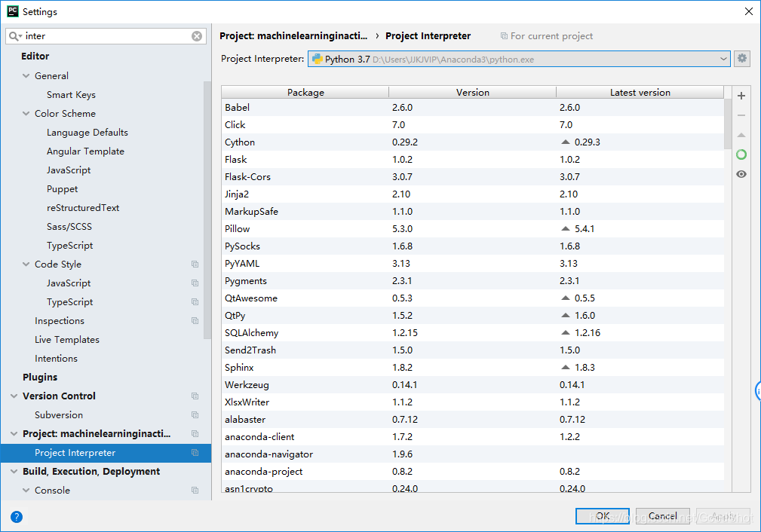Click the project breadcrumb machinelearninginacti...

coord(293,36)
